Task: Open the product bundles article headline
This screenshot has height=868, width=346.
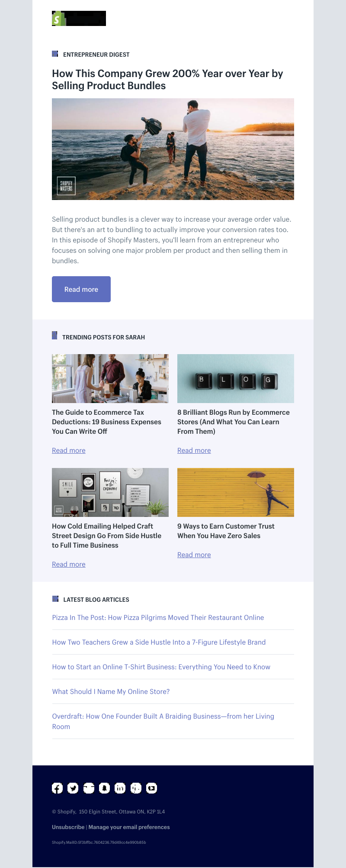Action: 167,80
